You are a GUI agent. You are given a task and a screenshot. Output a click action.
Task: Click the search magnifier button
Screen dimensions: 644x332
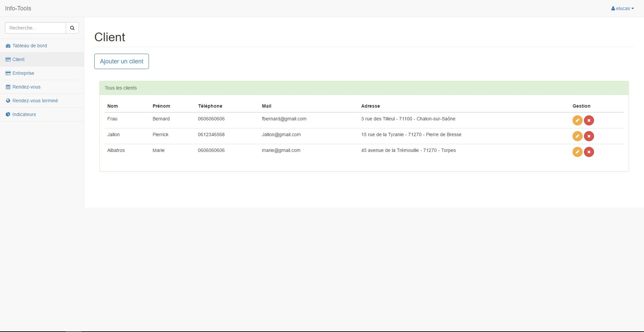tap(72, 28)
